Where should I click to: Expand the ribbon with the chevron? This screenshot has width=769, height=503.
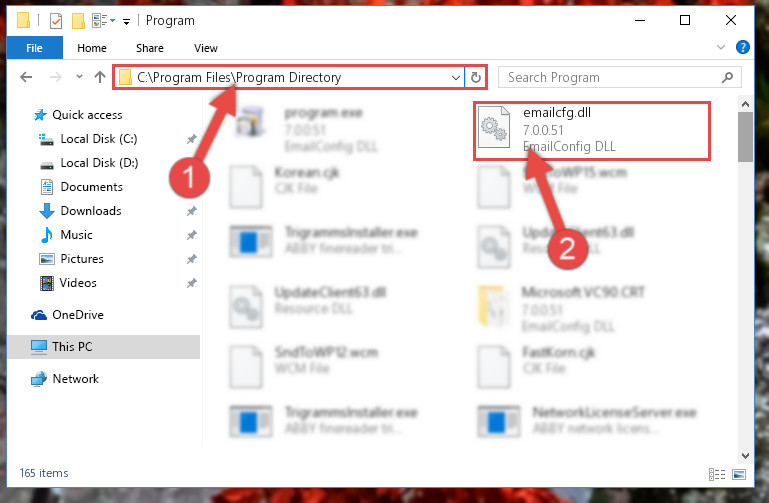tap(720, 47)
